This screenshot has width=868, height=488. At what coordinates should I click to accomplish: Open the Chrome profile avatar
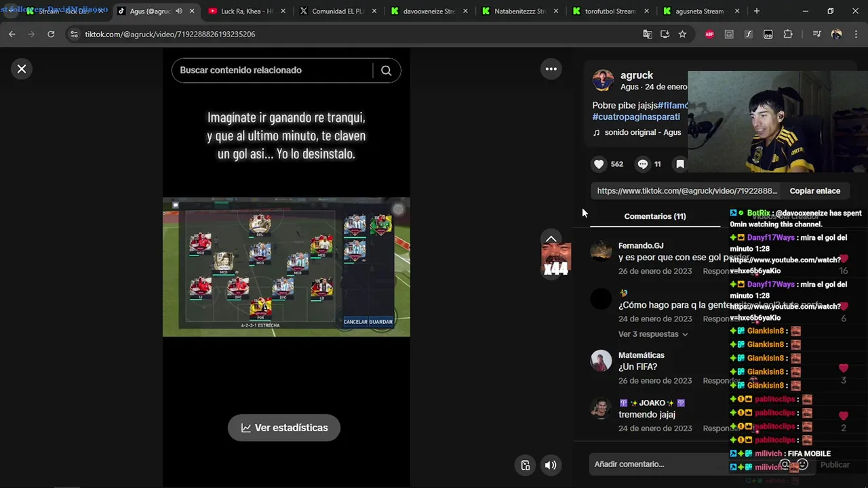tap(836, 34)
